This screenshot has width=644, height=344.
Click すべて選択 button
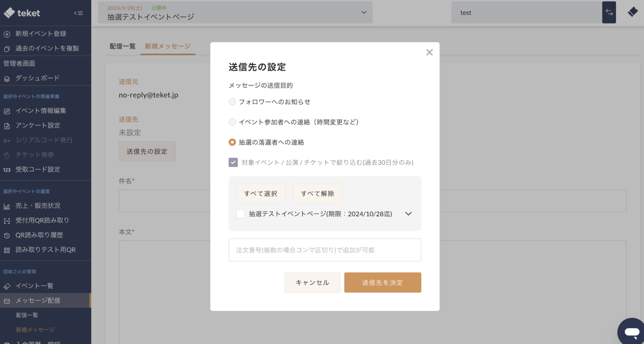point(261,194)
